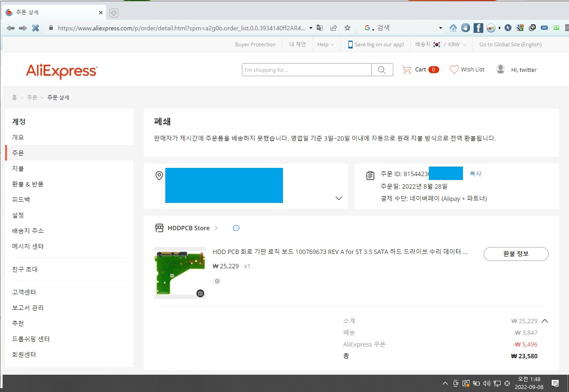Image resolution: width=569 pixels, height=392 pixels.
Task: Show hidden system tray icons
Action: 445,383
